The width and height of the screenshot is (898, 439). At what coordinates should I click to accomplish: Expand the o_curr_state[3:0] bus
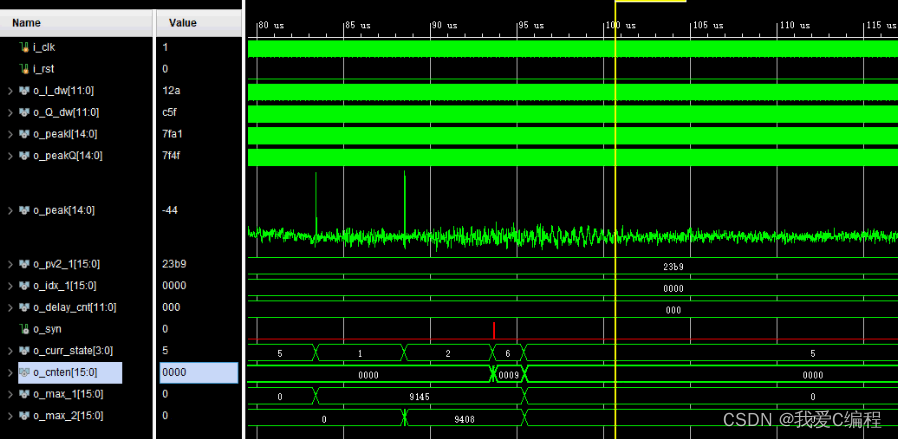(10, 351)
